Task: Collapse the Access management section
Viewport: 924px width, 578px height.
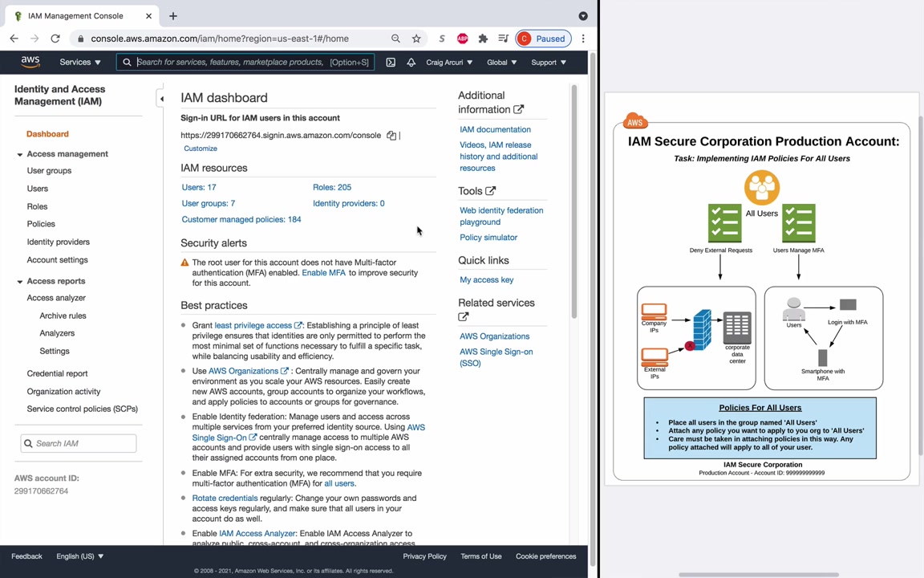Action: click(x=19, y=154)
